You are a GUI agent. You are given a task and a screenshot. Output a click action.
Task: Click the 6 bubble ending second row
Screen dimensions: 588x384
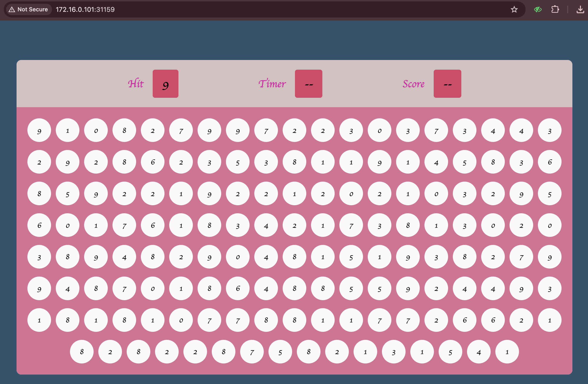(549, 162)
